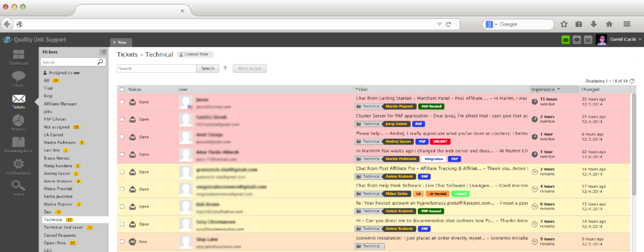
Task: Click the green mail status icon in header
Action: click(566, 40)
